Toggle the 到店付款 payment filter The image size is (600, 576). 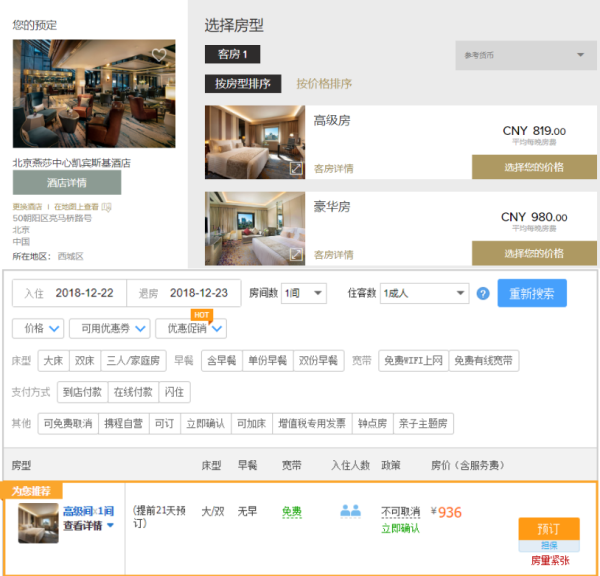83,392
